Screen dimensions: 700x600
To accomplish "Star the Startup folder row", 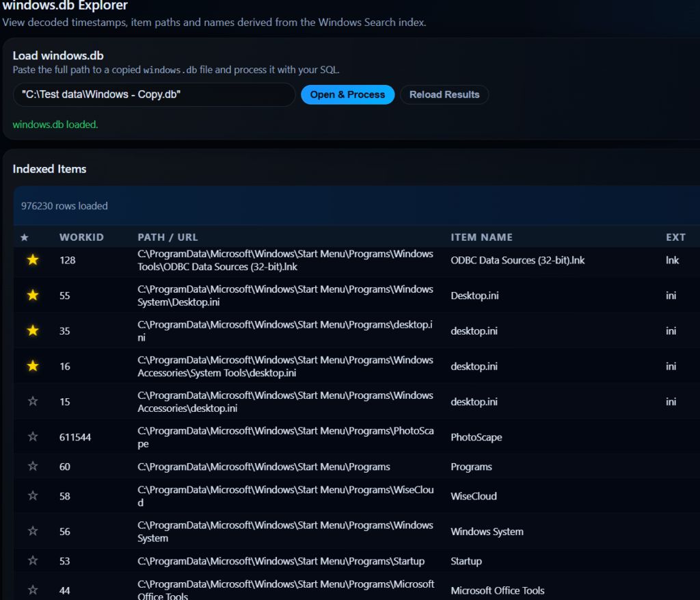I will point(32,561).
